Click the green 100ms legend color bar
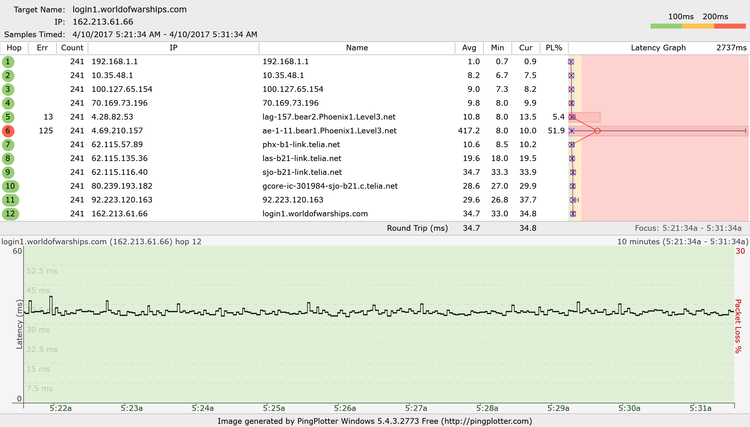750x427 pixels. (x=666, y=26)
